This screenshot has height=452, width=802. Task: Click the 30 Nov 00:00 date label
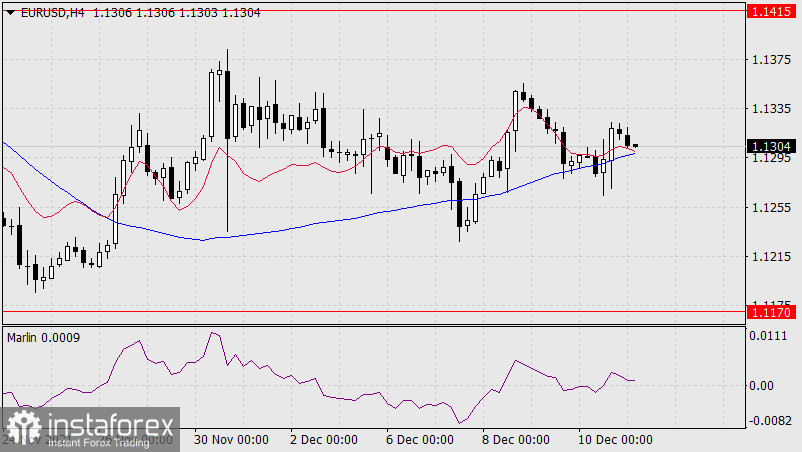(x=232, y=439)
